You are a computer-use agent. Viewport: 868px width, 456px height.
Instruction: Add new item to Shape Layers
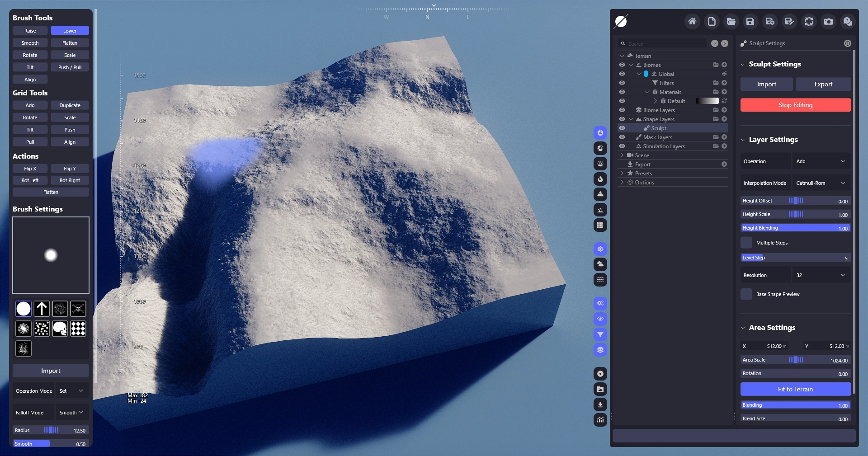[724, 119]
